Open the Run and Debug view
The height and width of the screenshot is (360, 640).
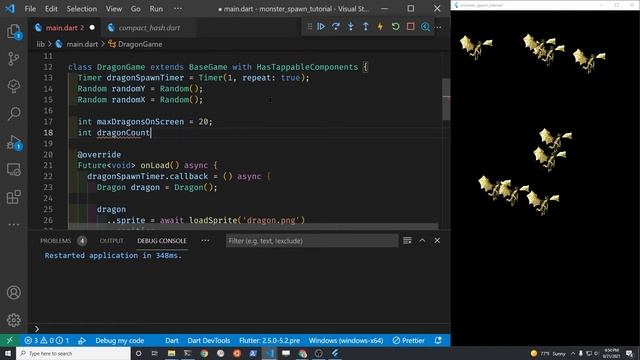[14, 142]
